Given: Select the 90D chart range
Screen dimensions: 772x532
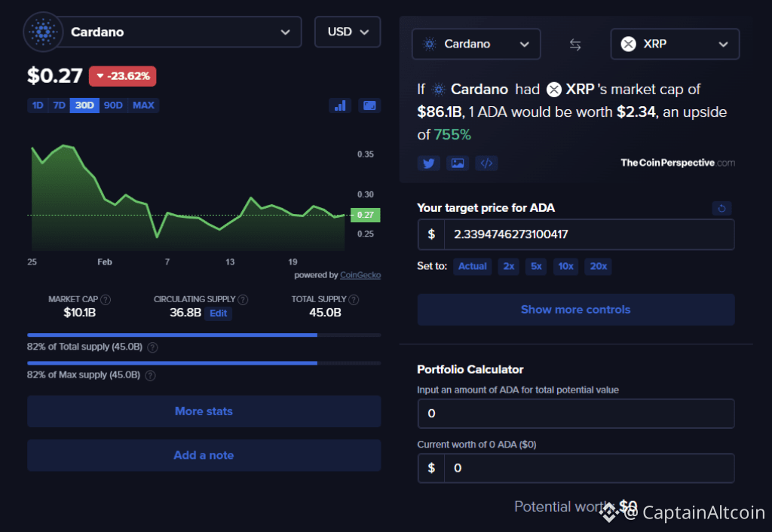Looking at the screenshot, I should (x=113, y=105).
